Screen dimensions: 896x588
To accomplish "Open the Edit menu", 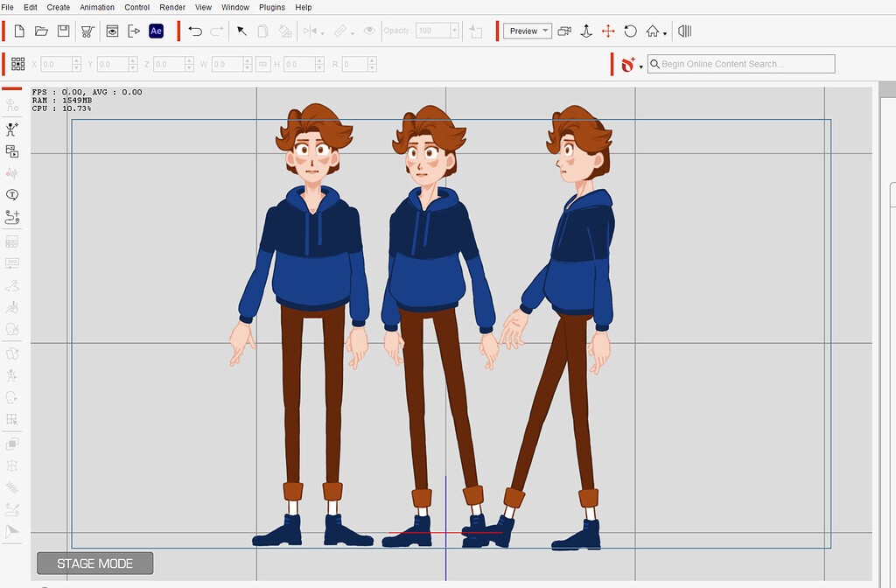I will (x=31, y=7).
